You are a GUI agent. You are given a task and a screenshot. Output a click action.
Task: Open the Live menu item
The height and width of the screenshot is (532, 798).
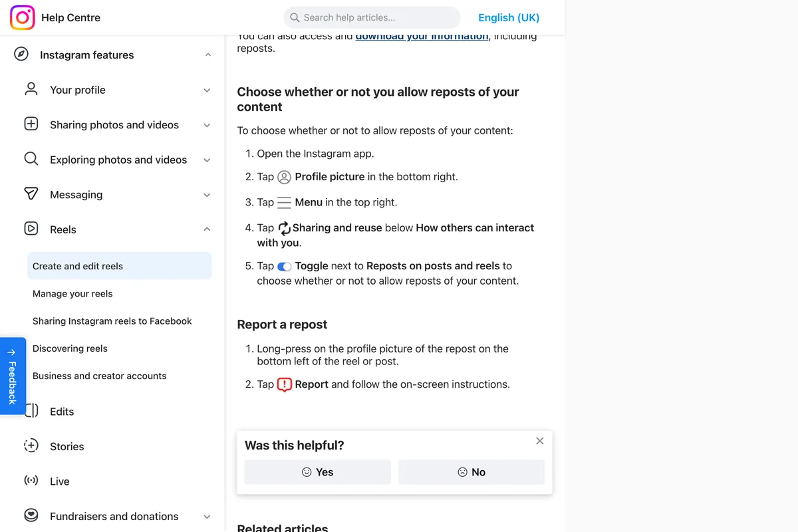click(x=60, y=481)
